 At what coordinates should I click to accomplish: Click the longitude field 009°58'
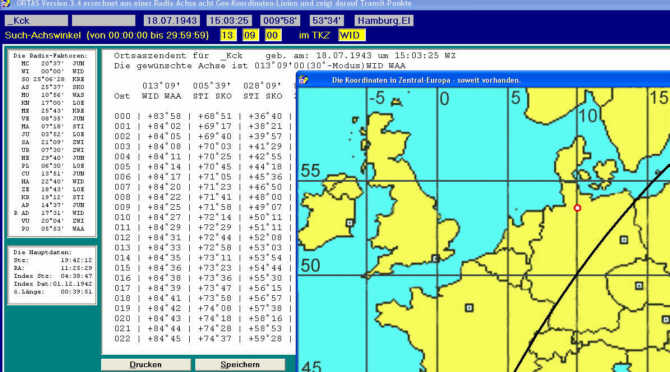pyautogui.click(x=281, y=21)
